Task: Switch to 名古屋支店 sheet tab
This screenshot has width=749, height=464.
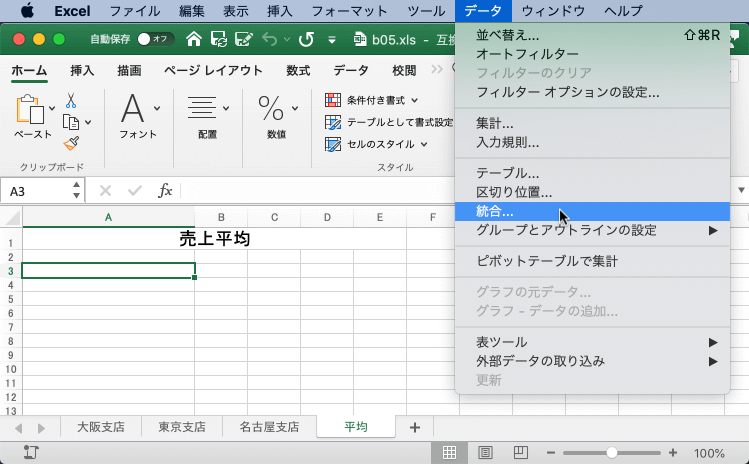Action: [269, 427]
